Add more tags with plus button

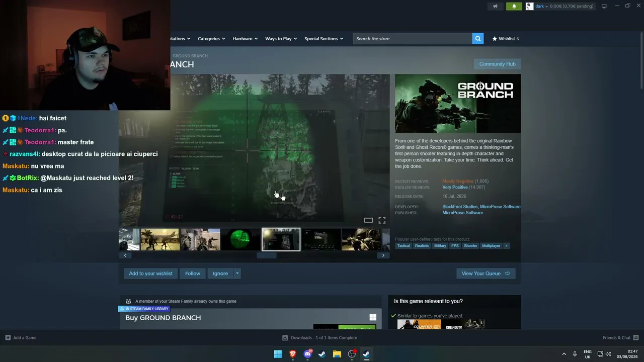[507, 246]
